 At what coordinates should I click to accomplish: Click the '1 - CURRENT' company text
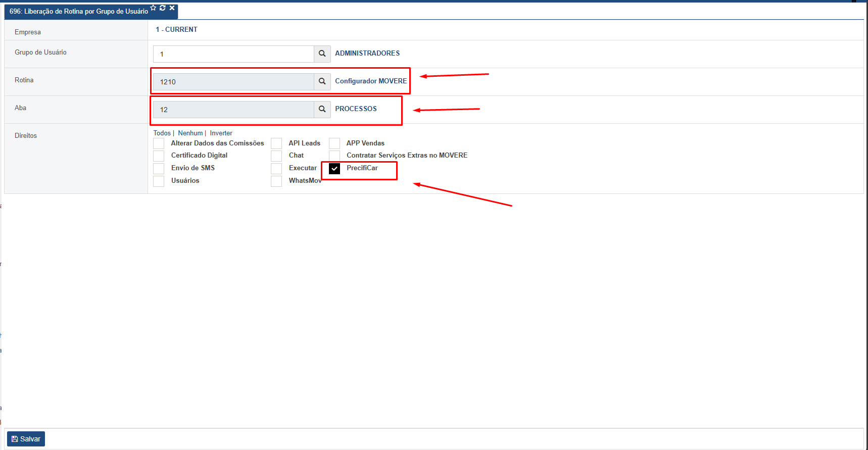176,29
